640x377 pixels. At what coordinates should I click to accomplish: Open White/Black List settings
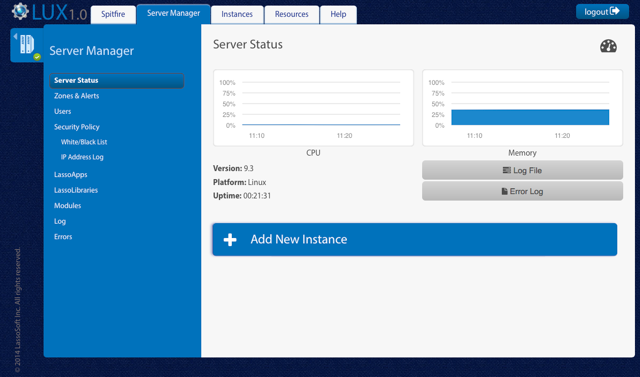tap(84, 142)
